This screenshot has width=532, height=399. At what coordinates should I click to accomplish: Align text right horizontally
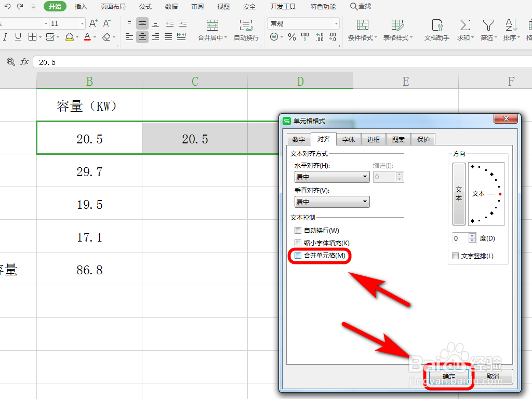click(x=155, y=37)
